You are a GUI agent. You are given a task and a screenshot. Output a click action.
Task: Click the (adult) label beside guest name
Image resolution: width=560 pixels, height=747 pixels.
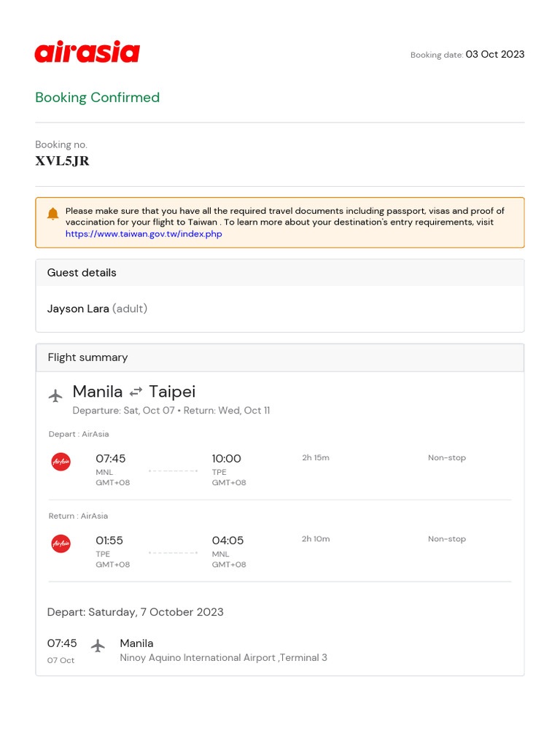tap(130, 309)
